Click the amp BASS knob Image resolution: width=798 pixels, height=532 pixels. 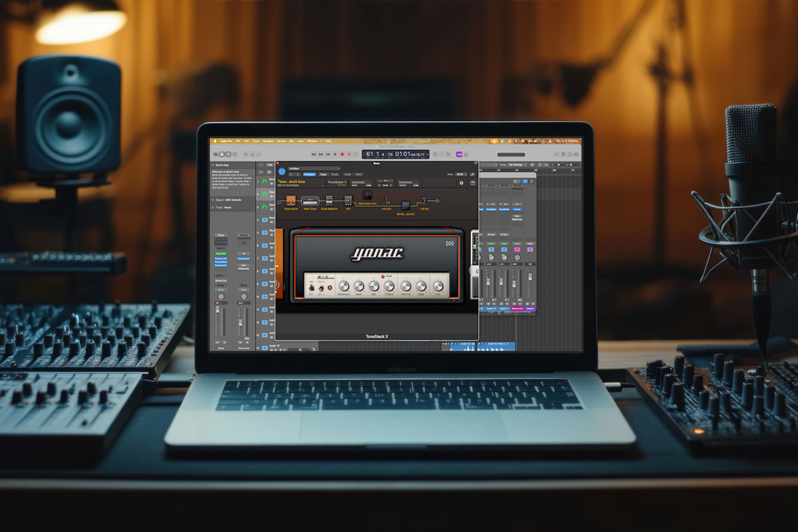pyautogui.click(x=359, y=286)
